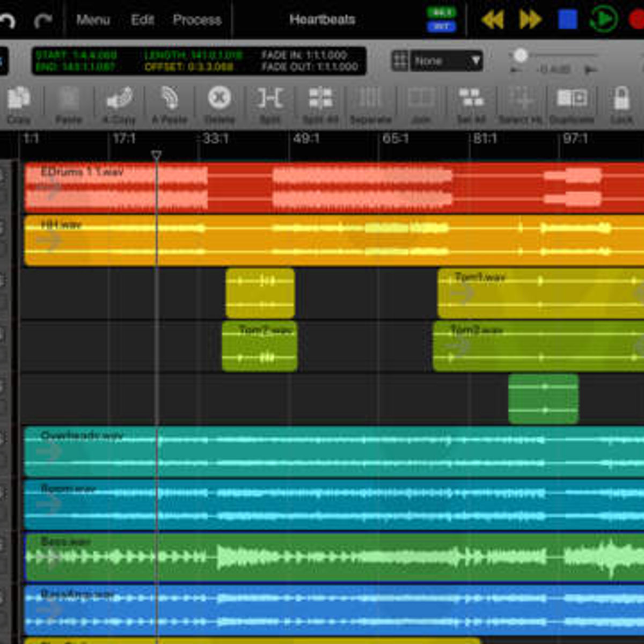
Task: Toggle the green indicator above the blue one
Action: [441, 12]
